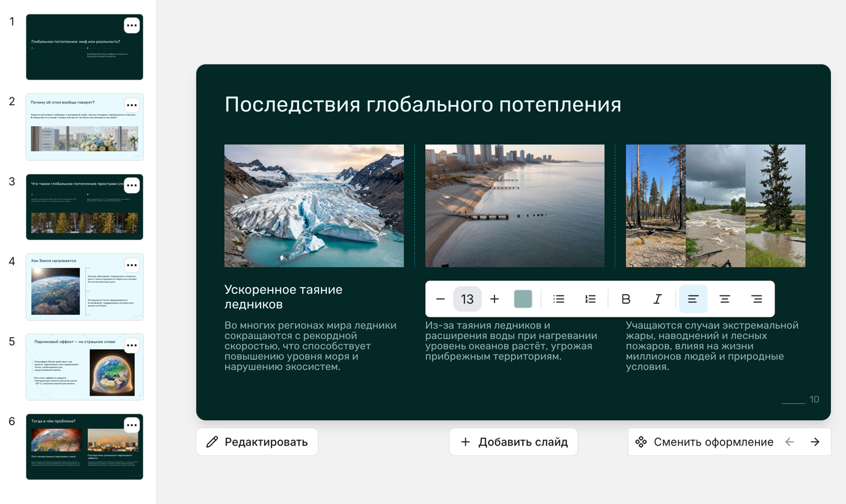
Task: Select slide 5 thumbnail in sidebar
Action: [85, 367]
